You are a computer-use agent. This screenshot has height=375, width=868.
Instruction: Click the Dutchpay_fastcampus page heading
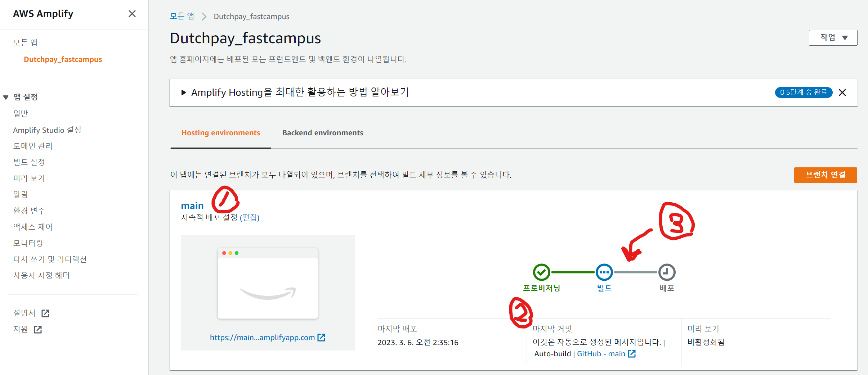pyautogui.click(x=245, y=38)
